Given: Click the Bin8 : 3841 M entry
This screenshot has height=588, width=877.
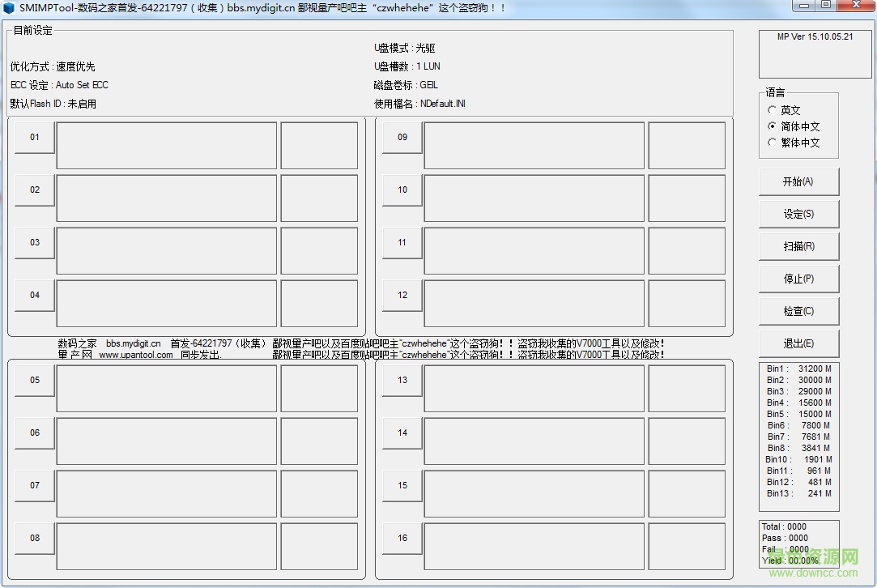Looking at the screenshot, I should point(798,448).
